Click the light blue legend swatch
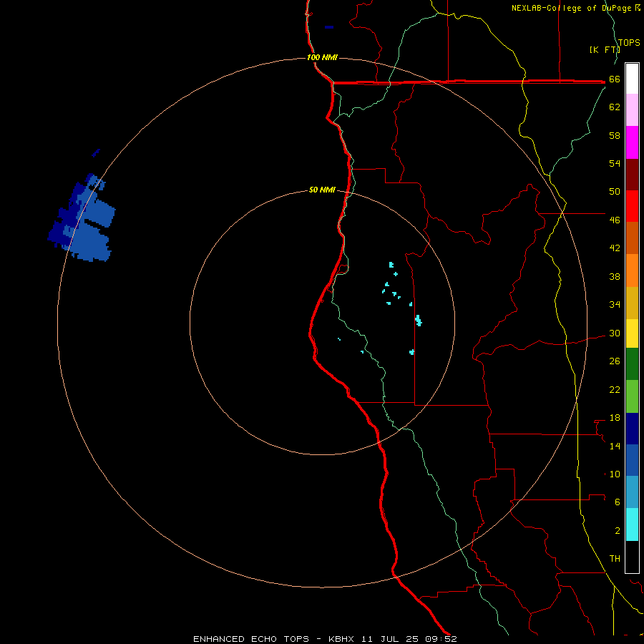Image resolution: width=644 pixels, height=644 pixels. point(632,492)
